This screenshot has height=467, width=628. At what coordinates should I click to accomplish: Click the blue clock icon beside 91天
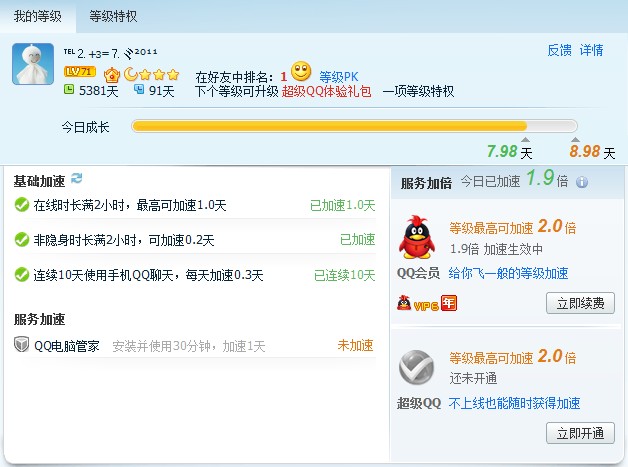click(x=139, y=89)
